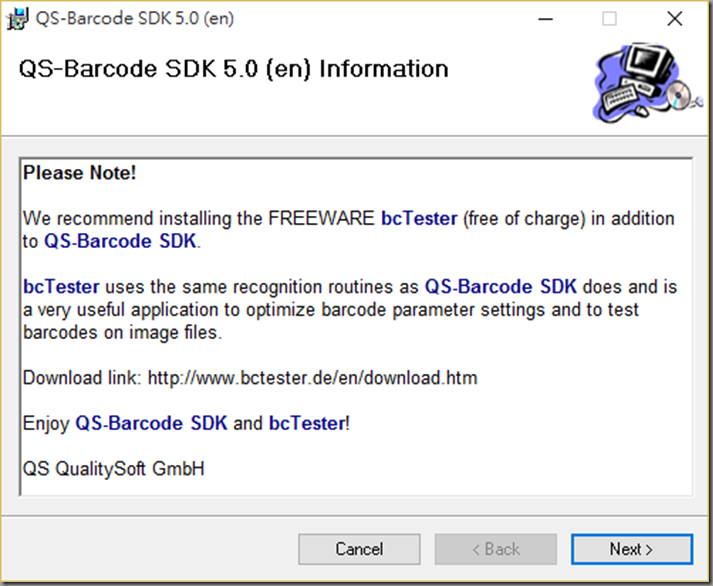Click the greyed-out maximize button
Screen dimensions: 713x586
[609, 19]
